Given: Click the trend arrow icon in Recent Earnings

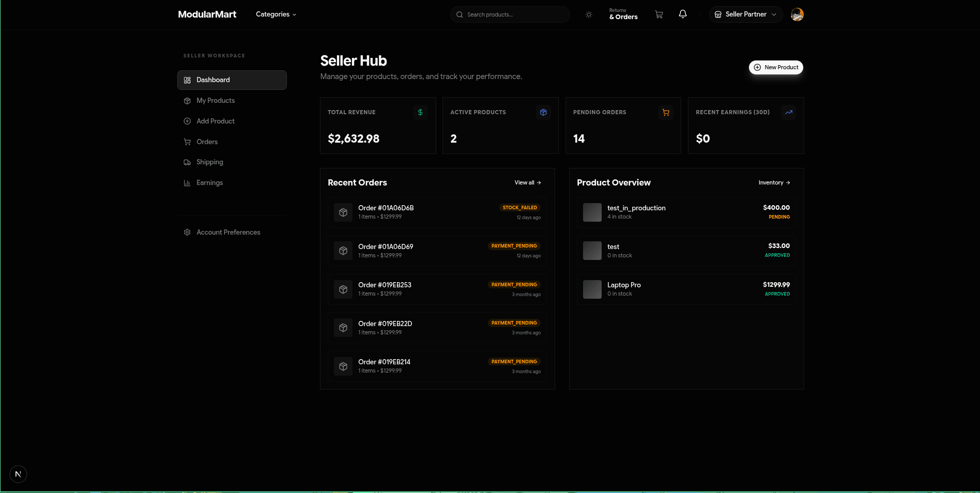Looking at the screenshot, I should click(x=789, y=112).
